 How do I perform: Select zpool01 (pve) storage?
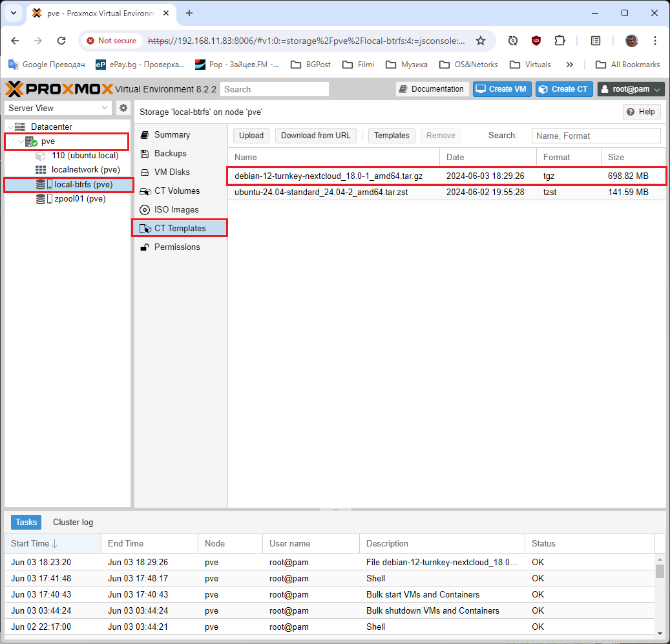pos(80,198)
